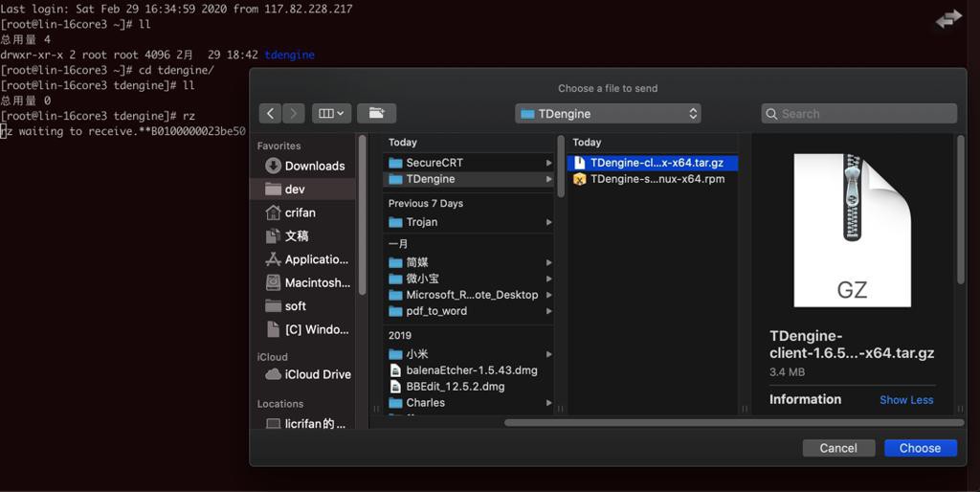Open iCloud Drive in the sidebar
Screen dimensions: 980x492
304,374
